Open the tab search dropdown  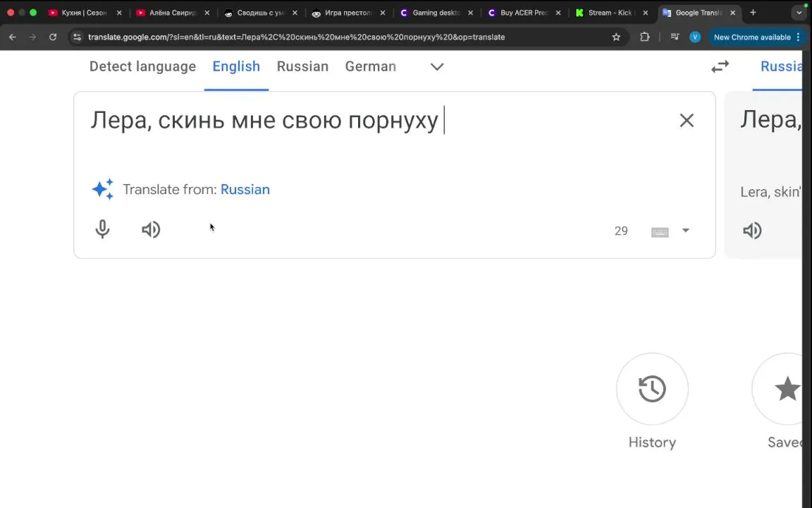pos(799,13)
